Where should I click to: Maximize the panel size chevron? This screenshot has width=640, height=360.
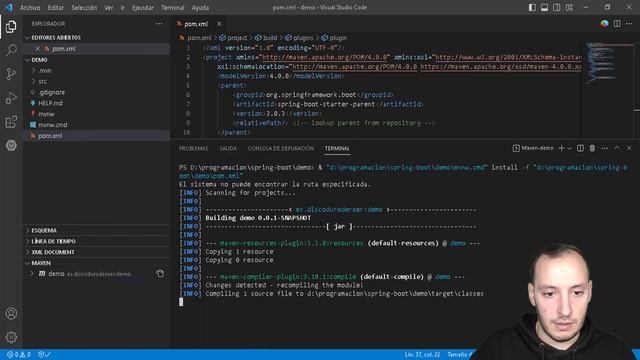[617, 148]
